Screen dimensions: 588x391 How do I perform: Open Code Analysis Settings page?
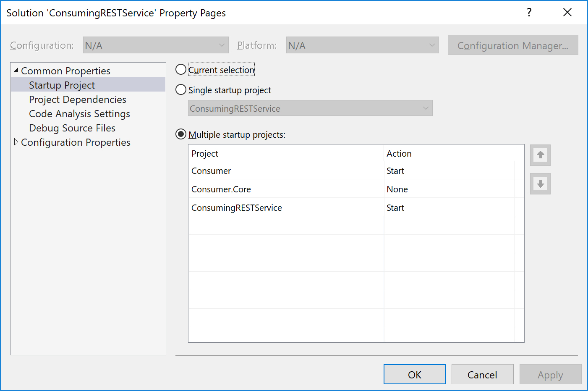click(x=79, y=114)
